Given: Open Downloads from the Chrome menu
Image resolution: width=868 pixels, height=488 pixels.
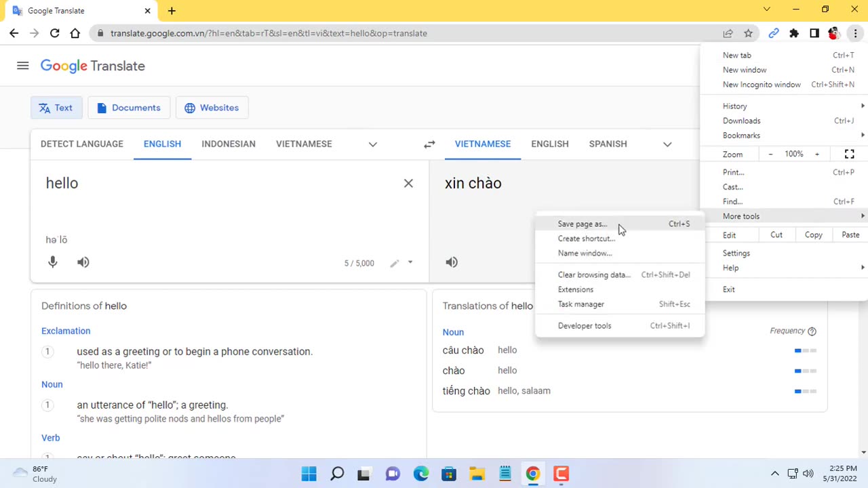Looking at the screenshot, I should pyautogui.click(x=785, y=121).
